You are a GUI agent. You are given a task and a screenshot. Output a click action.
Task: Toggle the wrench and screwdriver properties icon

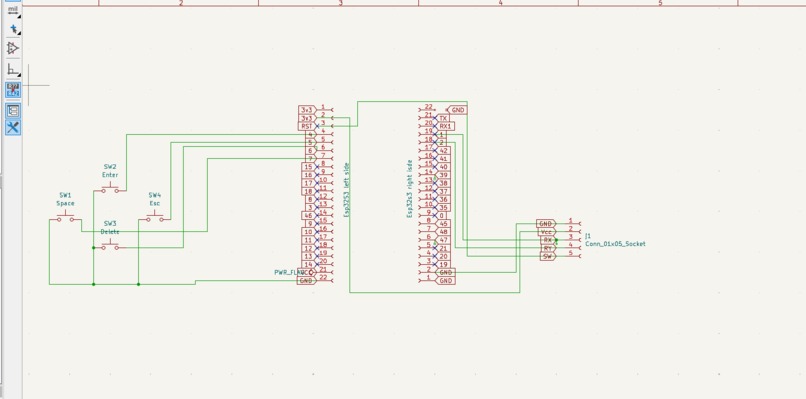click(x=13, y=128)
